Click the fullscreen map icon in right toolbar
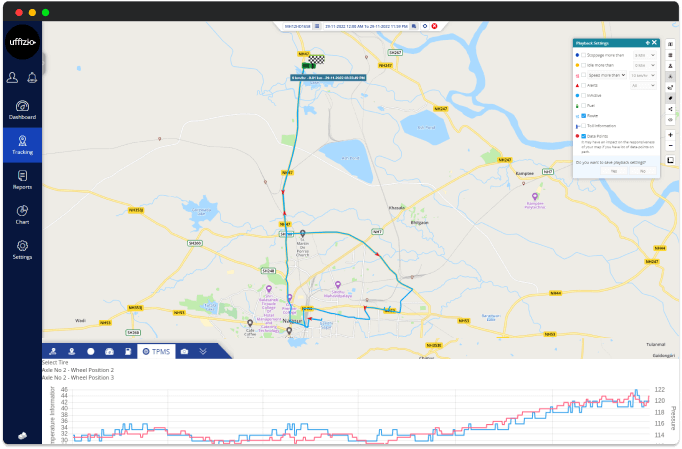 click(670, 160)
